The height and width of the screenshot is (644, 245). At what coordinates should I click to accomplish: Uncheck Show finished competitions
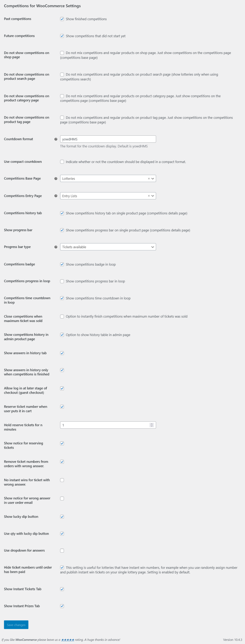coord(62,19)
